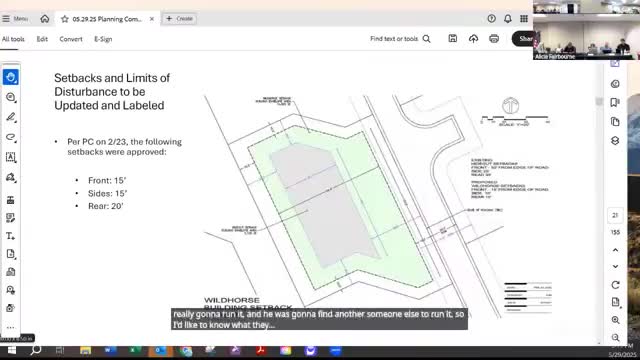Open File Explorer from the taskbar
Screen dimensions: 640x360
85,351
